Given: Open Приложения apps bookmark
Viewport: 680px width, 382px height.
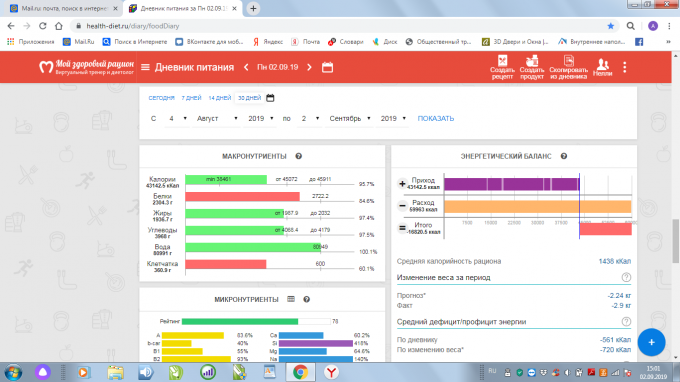Looking at the screenshot, I should (31, 42).
